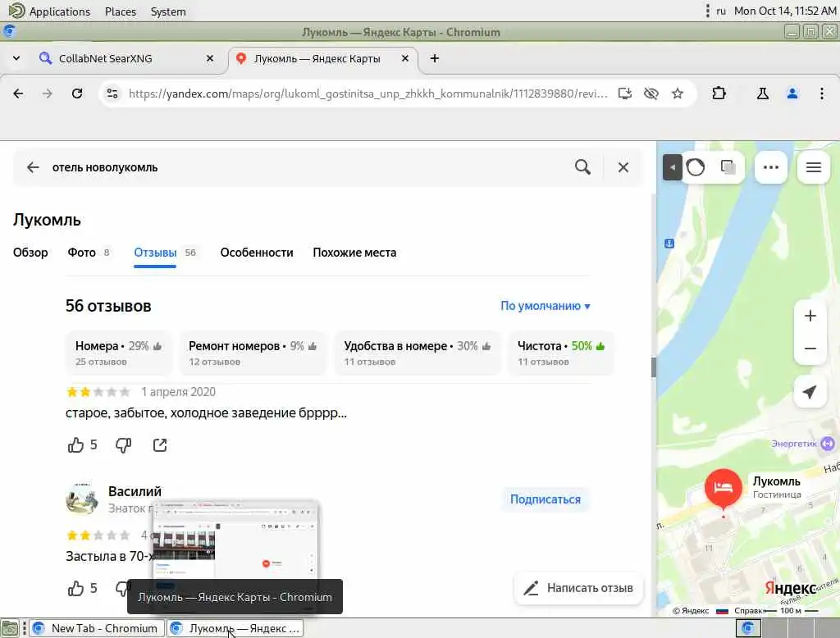Viewport: 840px width, 638px height.
Task: Click the pier marker on the river
Action: (x=669, y=244)
